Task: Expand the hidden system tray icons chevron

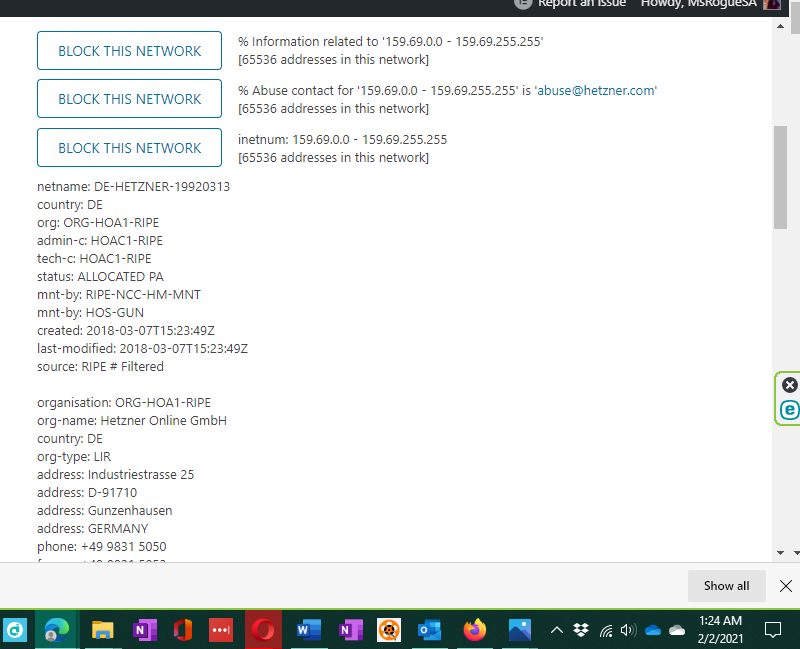Action: click(557, 630)
